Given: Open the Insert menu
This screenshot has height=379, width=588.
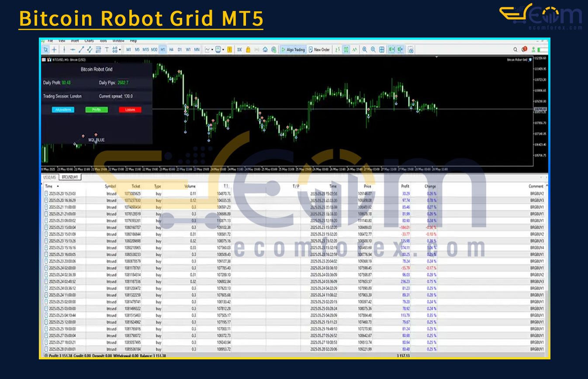Looking at the screenshot, I should [x=75, y=41].
